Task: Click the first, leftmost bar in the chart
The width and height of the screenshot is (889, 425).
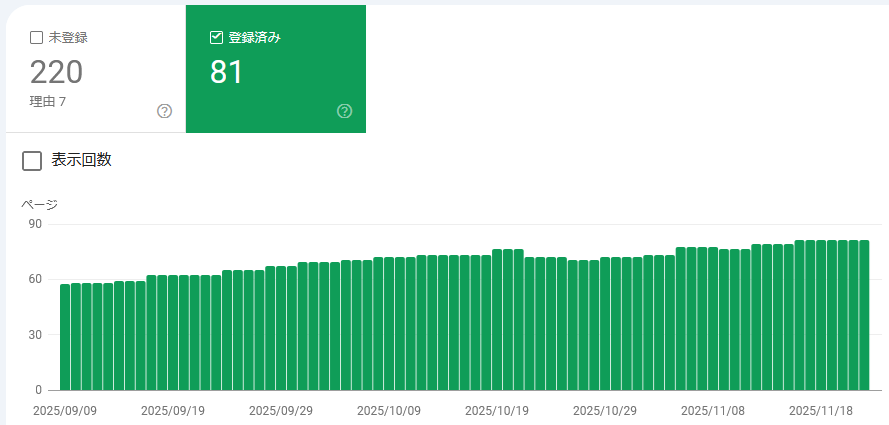Action: (65, 337)
